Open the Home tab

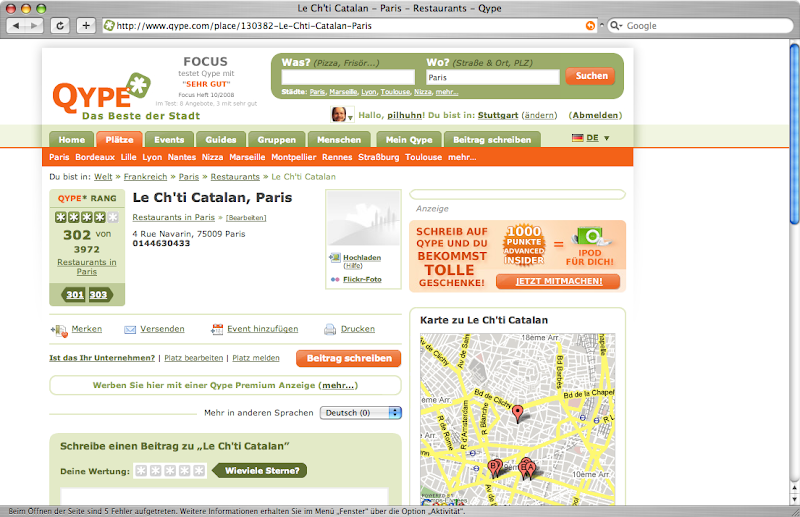[x=71, y=139]
